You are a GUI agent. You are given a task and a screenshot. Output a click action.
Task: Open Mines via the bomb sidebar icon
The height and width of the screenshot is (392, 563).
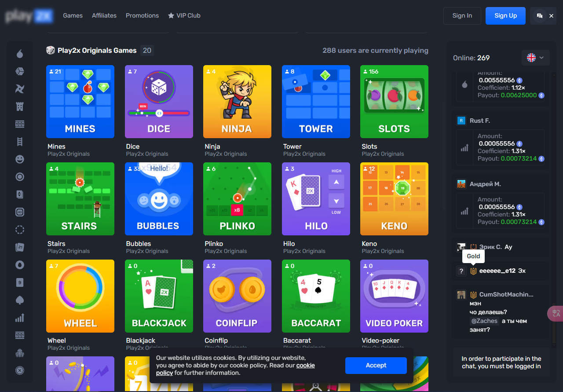(x=20, y=54)
